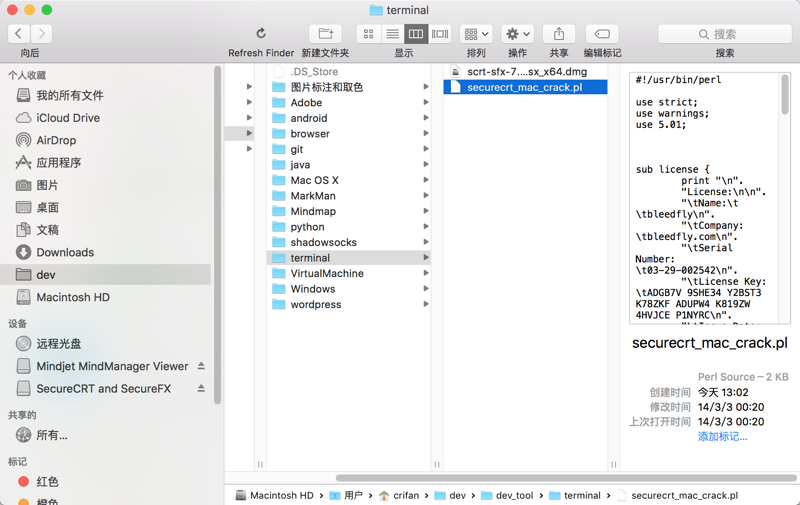The height and width of the screenshot is (505, 800).
Task: Open the MarkMan folder
Action: [x=348, y=196]
